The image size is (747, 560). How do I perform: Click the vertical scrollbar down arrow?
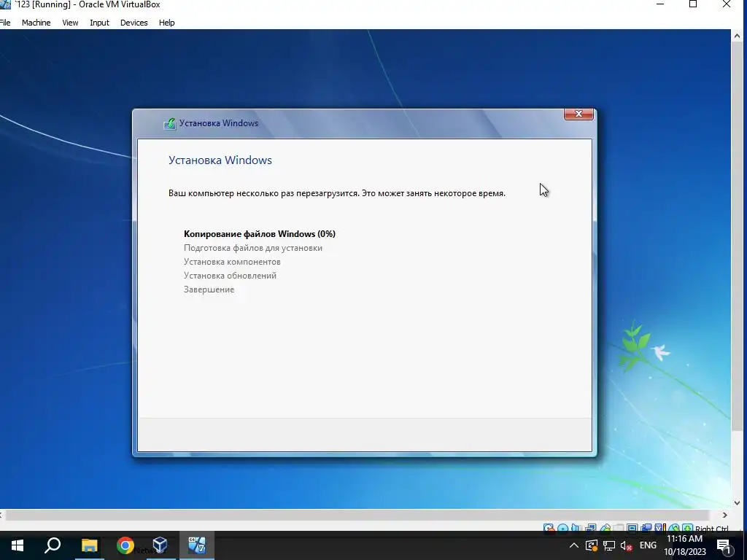click(x=737, y=503)
